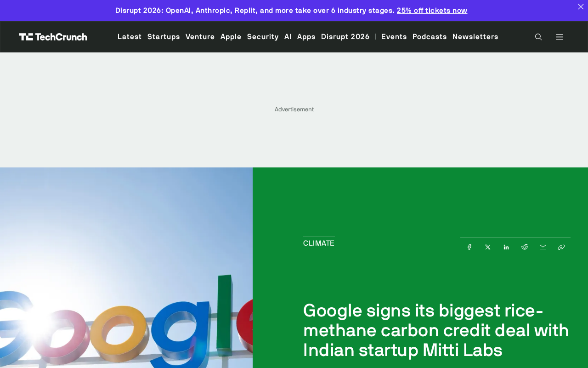588x368 pixels.
Task: Share article on Reddit
Action: pos(525,247)
